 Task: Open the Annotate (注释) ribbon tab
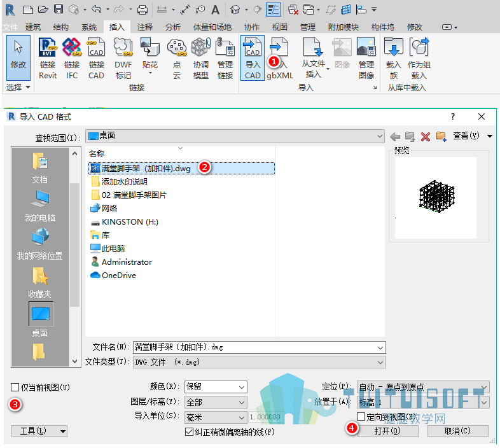[145, 27]
